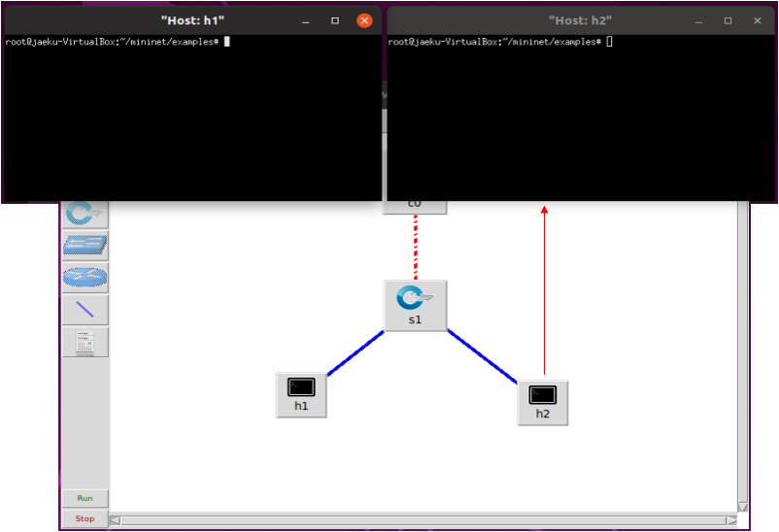Maximize the "Host: h2" terminal window
Viewport: 779px width, 532px height.
pyautogui.click(x=728, y=20)
